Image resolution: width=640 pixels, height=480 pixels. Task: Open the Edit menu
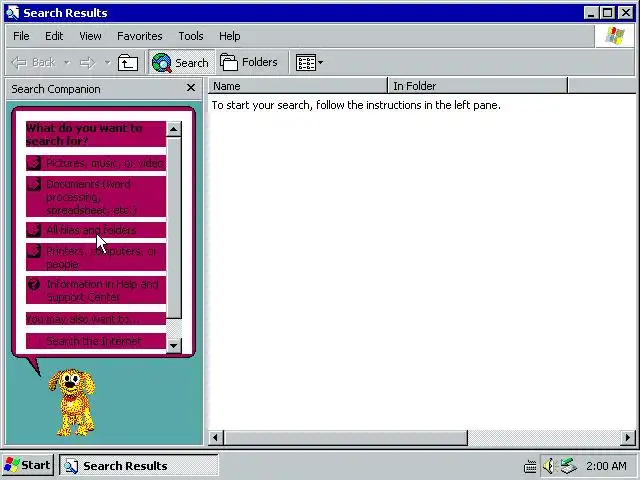click(x=54, y=36)
